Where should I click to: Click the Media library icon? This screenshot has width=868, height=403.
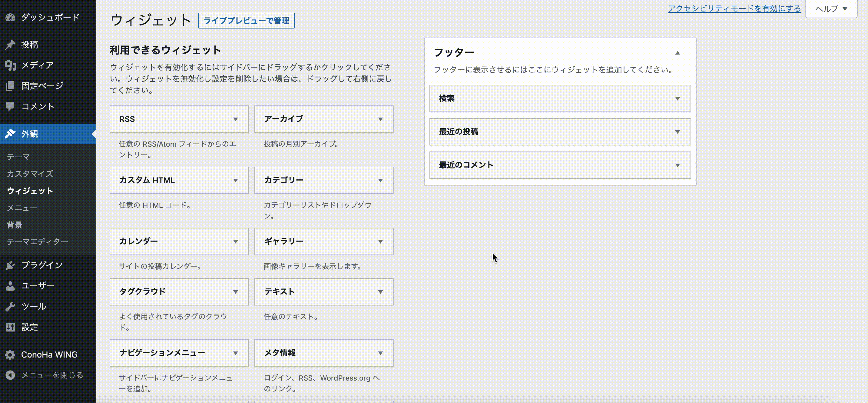tap(10, 65)
